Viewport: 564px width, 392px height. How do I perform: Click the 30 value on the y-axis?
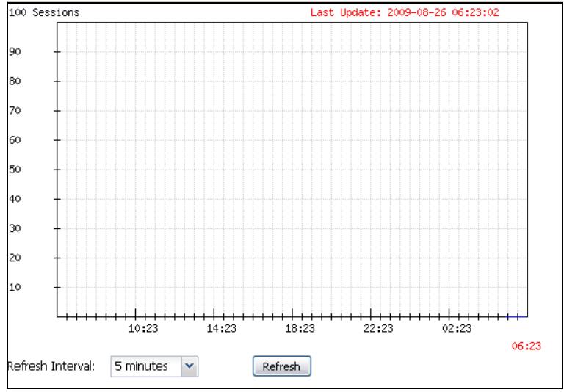tap(15, 228)
